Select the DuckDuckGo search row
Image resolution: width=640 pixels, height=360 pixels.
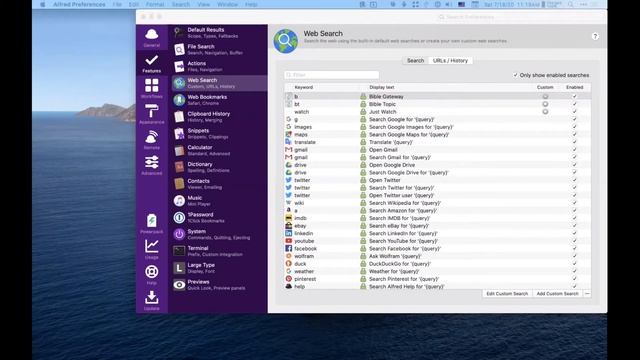tap(437, 264)
